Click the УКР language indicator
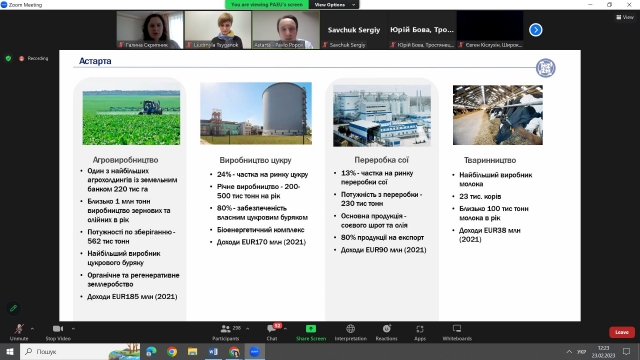This screenshot has width=640, height=360. coord(581,351)
